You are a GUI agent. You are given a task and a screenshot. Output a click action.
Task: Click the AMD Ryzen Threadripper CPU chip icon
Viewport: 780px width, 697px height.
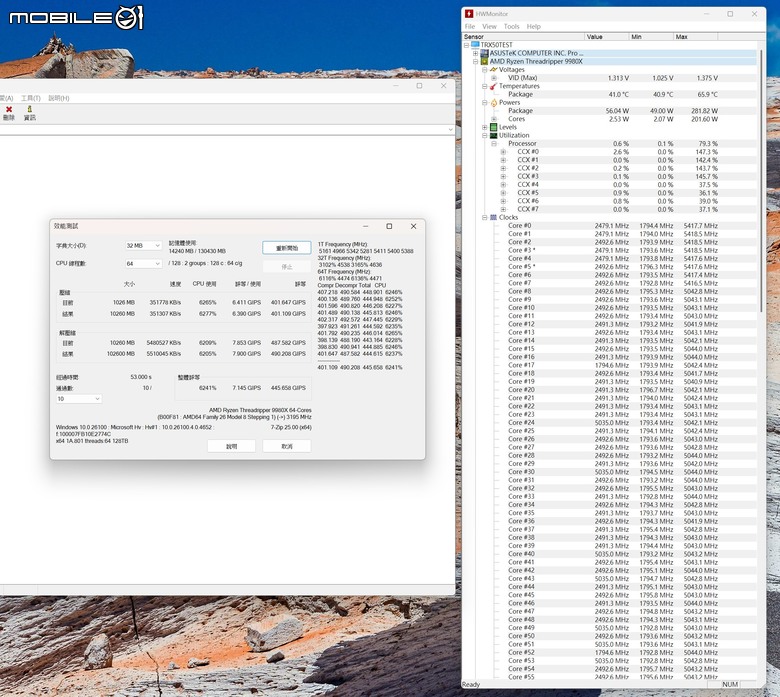(x=484, y=61)
